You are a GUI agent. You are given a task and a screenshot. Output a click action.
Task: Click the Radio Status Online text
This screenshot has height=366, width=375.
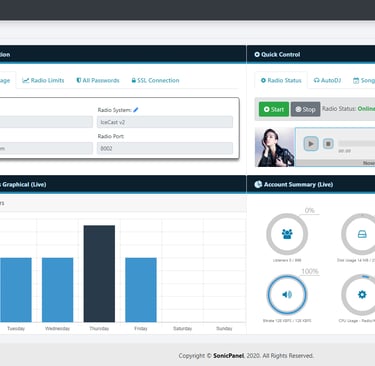[366, 109]
